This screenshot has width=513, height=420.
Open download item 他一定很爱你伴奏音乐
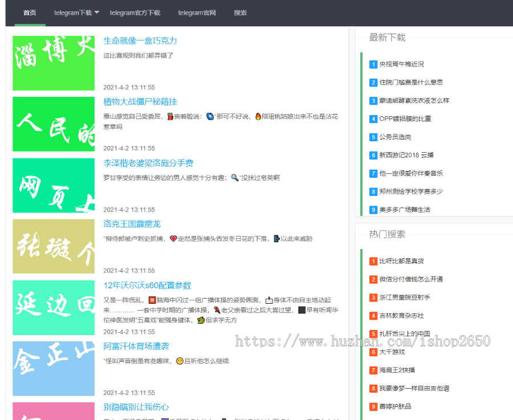(411, 173)
